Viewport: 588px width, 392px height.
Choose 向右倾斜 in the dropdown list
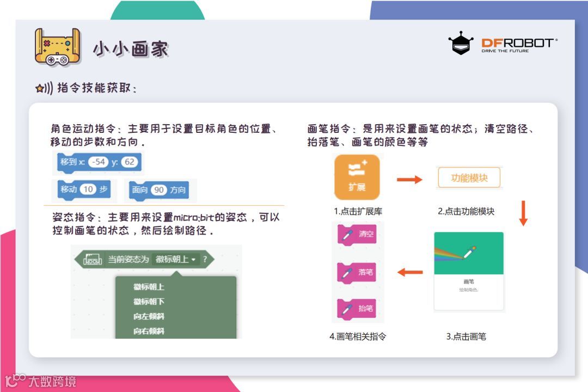coord(149,331)
